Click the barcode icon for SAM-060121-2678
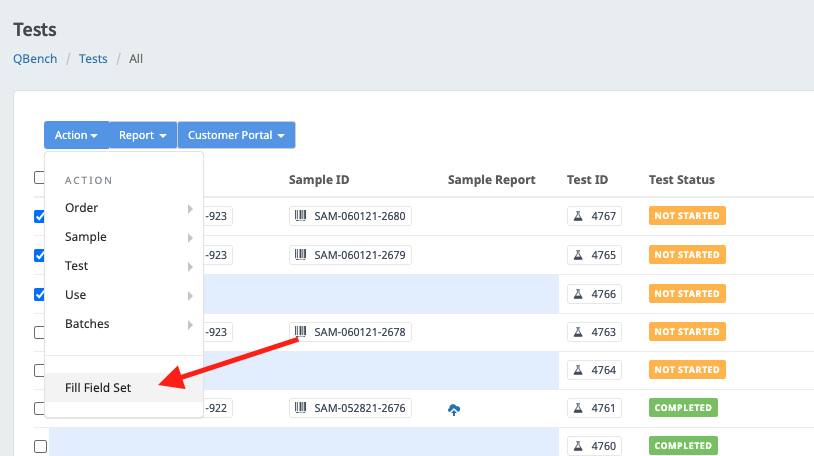814x456 pixels. 300,331
